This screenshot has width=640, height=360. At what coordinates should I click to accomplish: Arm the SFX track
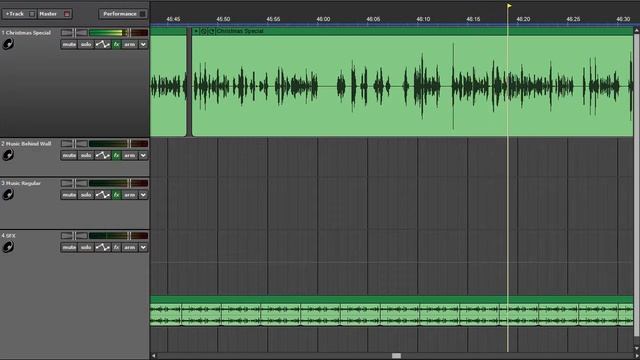[x=130, y=247]
